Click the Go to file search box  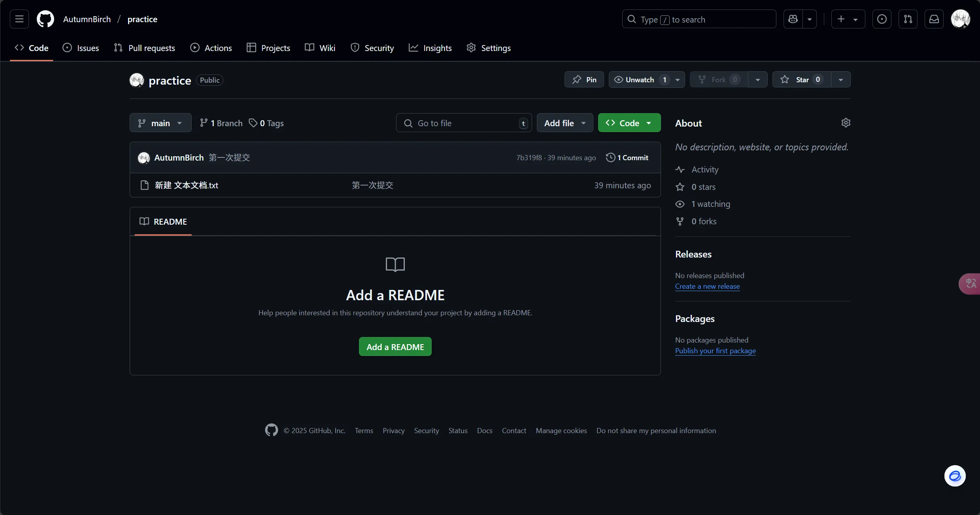tap(464, 123)
